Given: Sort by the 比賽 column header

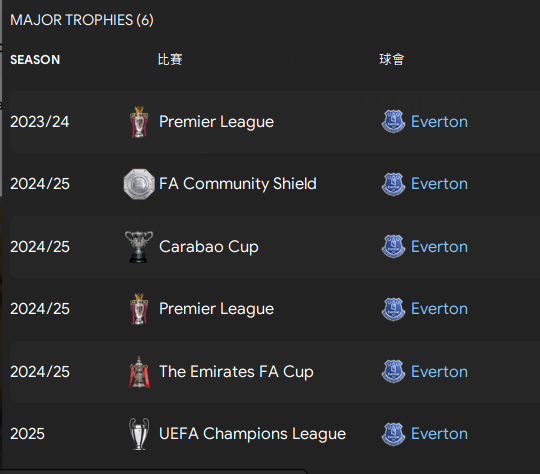Looking at the screenshot, I should (170, 59).
